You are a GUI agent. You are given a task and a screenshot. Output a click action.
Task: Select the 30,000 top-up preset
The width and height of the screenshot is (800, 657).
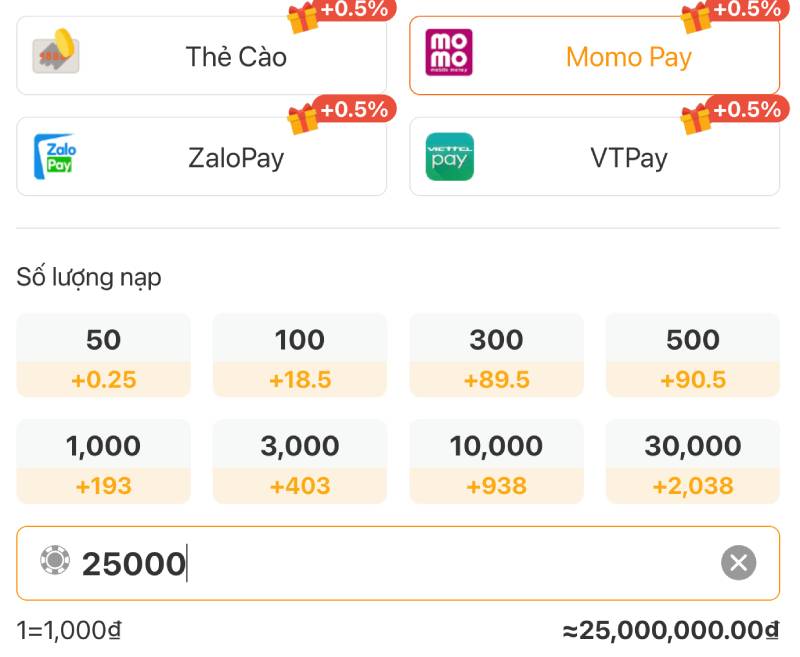tap(692, 461)
